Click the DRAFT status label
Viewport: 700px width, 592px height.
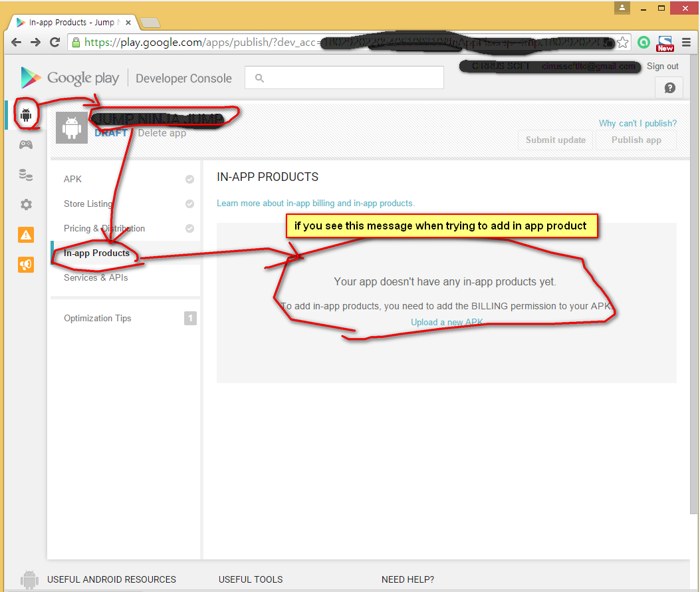[x=111, y=133]
